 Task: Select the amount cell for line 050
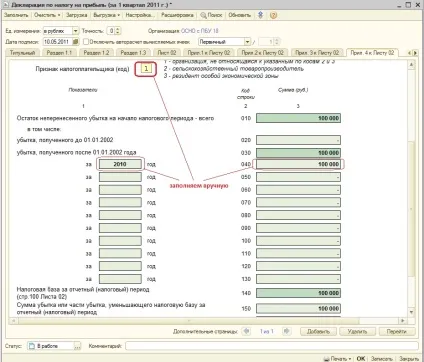298,177
